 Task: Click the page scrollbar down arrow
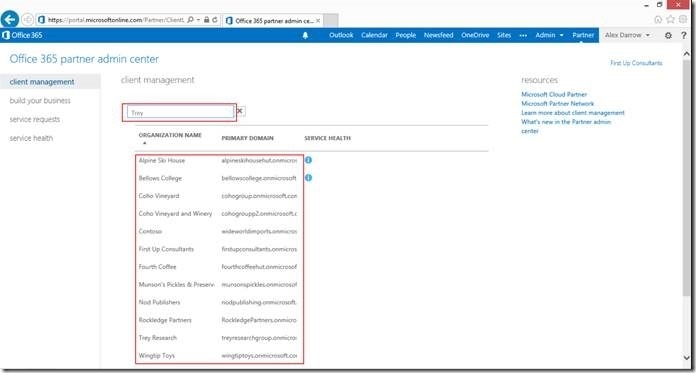click(688, 357)
